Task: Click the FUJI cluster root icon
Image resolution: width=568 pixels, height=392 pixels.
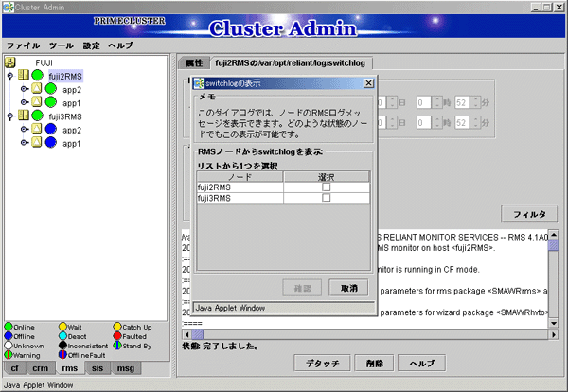Action: (x=12, y=62)
